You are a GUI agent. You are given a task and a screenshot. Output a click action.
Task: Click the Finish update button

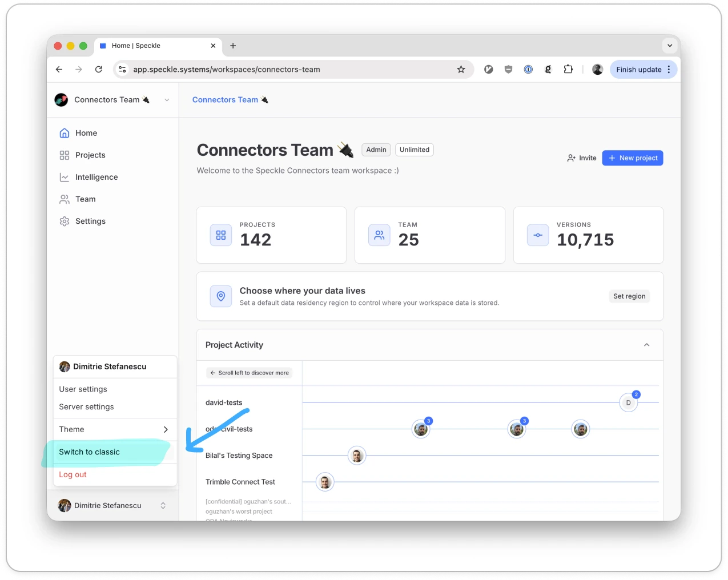(x=639, y=70)
